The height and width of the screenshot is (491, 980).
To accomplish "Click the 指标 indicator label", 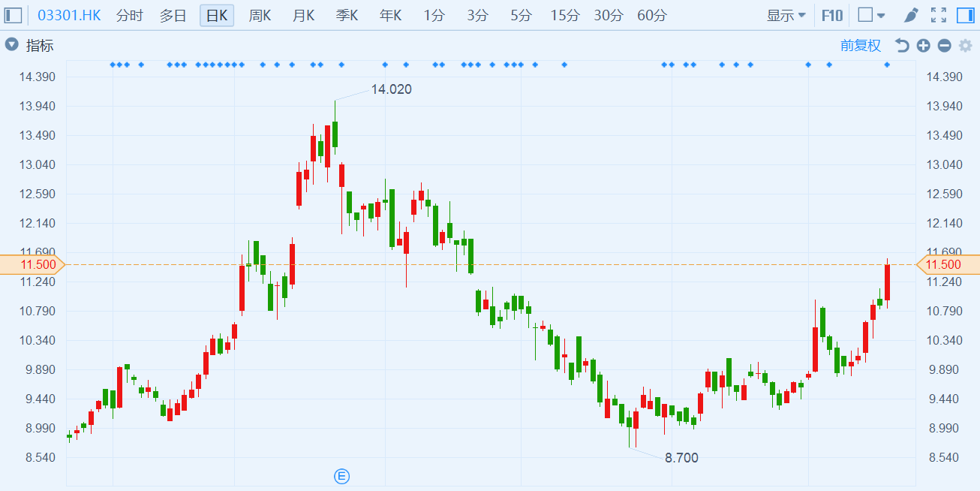I will (x=41, y=46).
